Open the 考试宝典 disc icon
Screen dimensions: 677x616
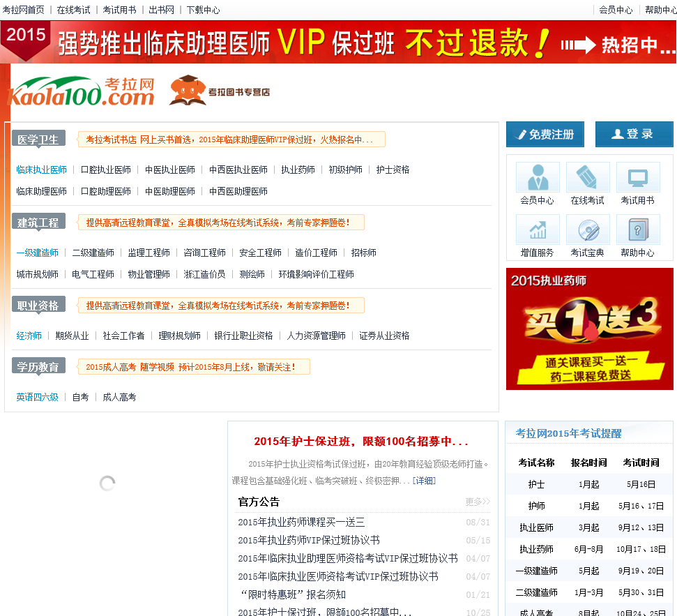click(x=588, y=230)
